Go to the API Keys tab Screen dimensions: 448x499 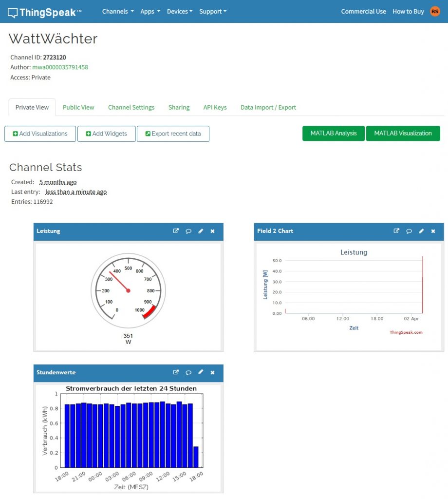coord(215,107)
